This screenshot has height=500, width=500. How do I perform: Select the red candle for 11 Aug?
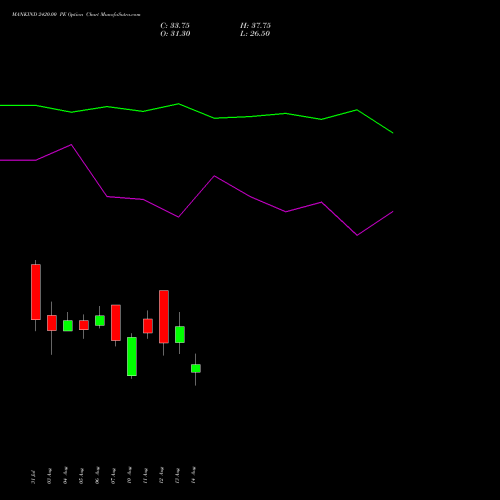click(148, 326)
